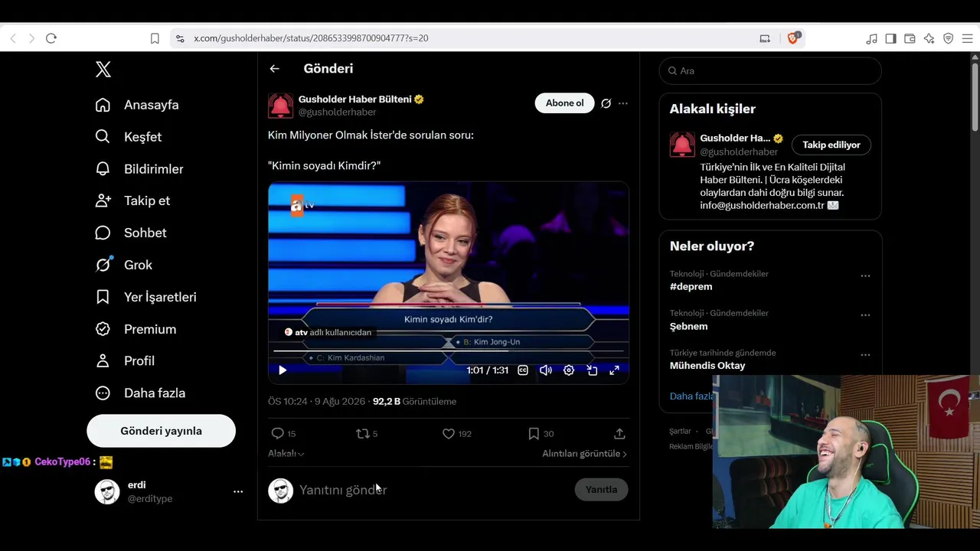Open the Brave Wallet icon
This screenshot has width=980, height=551.
[910, 38]
